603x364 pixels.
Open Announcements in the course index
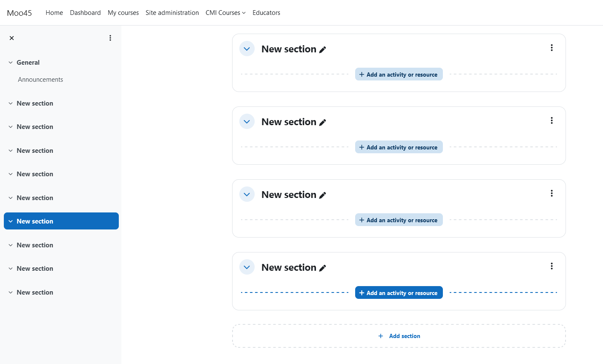[40, 80]
